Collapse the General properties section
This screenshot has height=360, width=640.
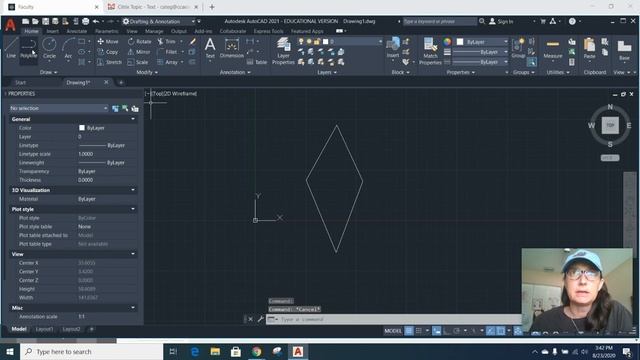(133, 119)
